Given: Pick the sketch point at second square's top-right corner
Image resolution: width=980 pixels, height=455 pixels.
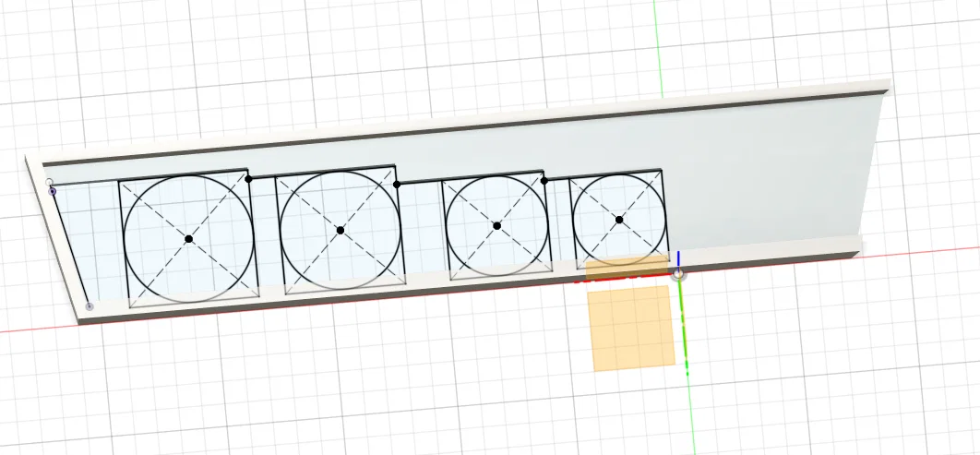Looking at the screenshot, I should point(396,185).
